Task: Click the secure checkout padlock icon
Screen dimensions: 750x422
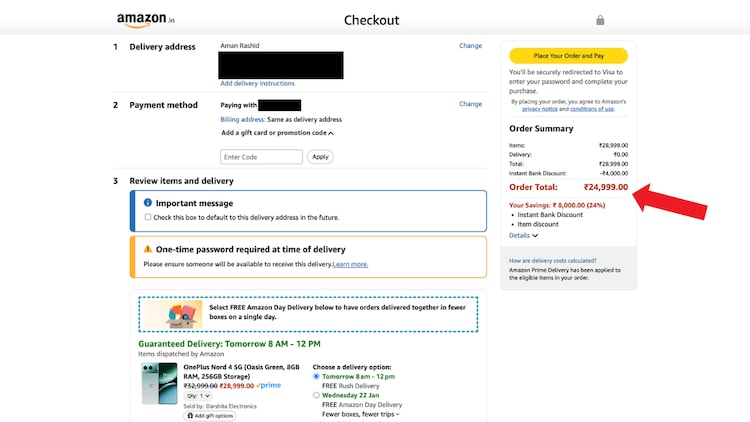Action: 600,20
